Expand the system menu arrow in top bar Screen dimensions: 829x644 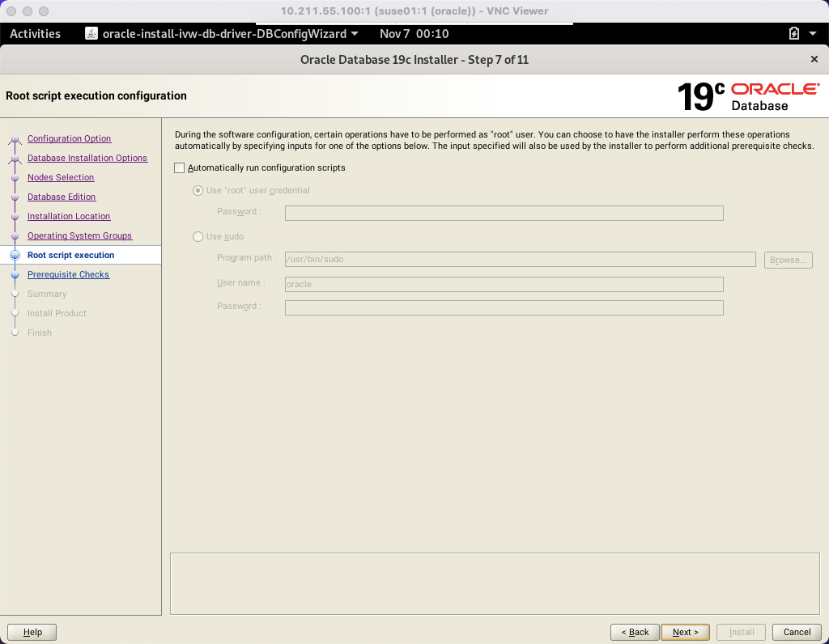[x=813, y=34]
